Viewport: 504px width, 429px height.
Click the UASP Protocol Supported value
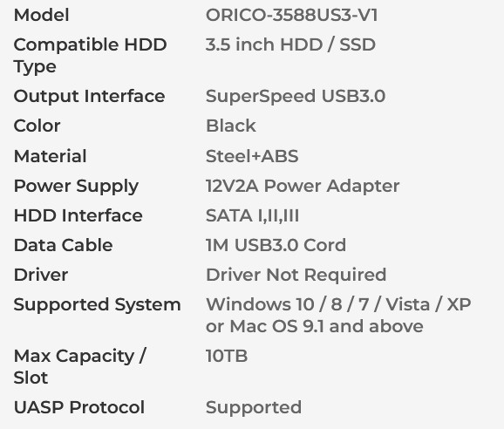tap(254, 407)
